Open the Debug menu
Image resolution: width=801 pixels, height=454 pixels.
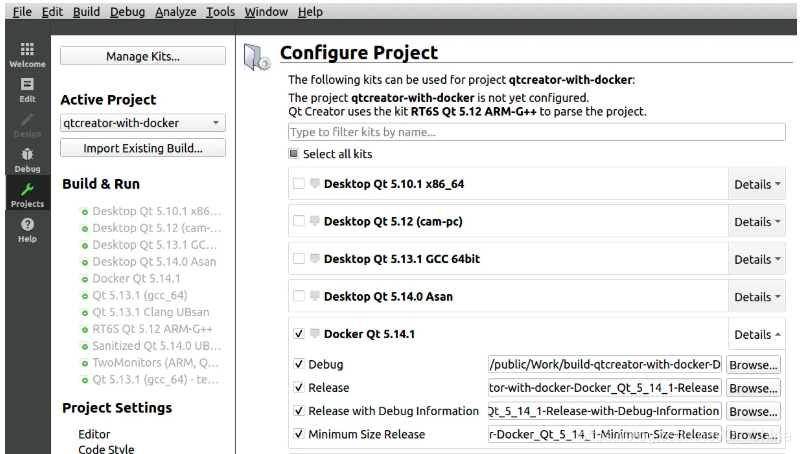coord(127,12)
